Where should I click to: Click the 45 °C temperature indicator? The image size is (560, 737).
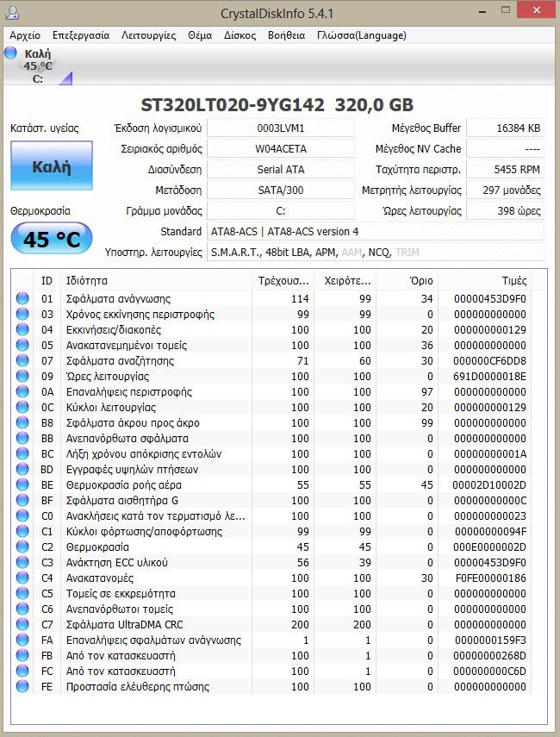52,239
